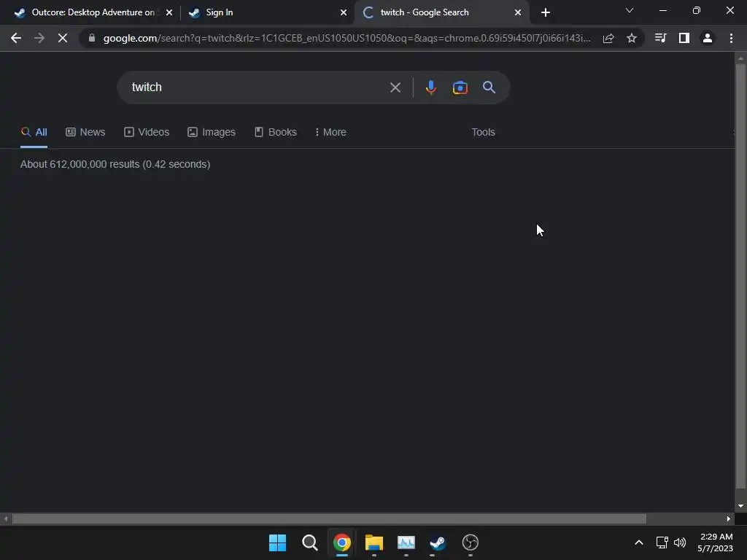Open Chrome three-dot menu
747x560 pixels.
tap(731, 38)
